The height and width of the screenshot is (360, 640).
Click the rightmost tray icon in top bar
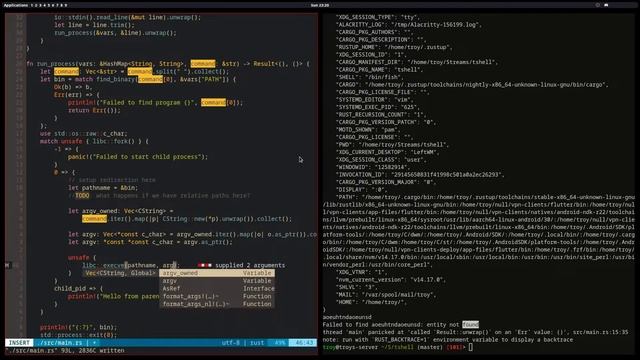606,5
